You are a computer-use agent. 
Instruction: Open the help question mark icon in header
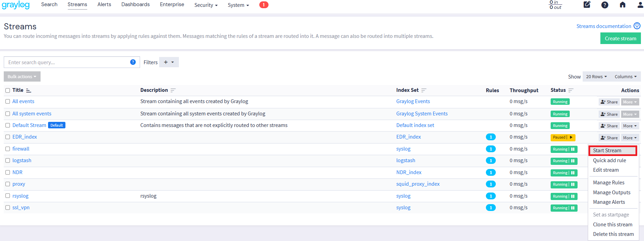[605, 5]
